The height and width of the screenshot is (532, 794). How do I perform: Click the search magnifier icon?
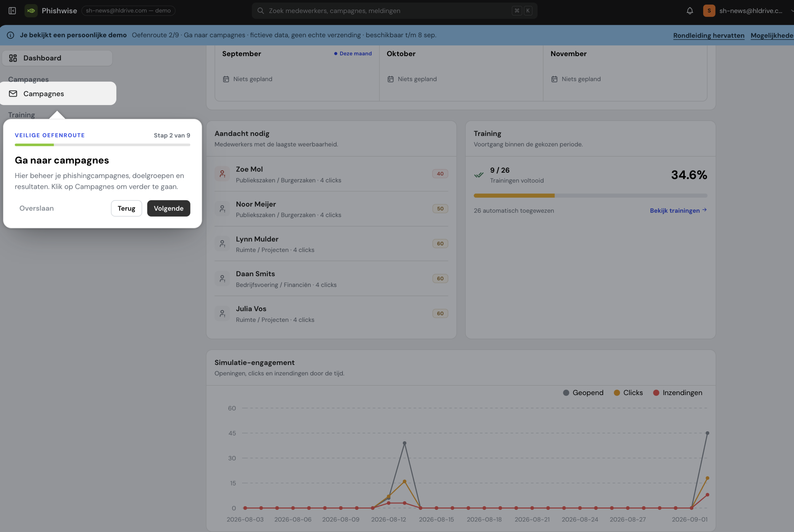tap(260, 11)
